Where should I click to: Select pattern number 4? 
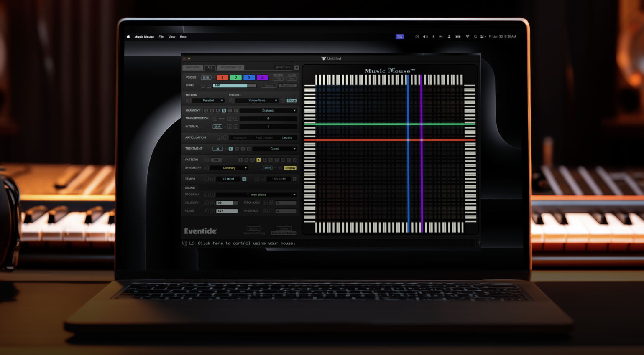(258, 160)
